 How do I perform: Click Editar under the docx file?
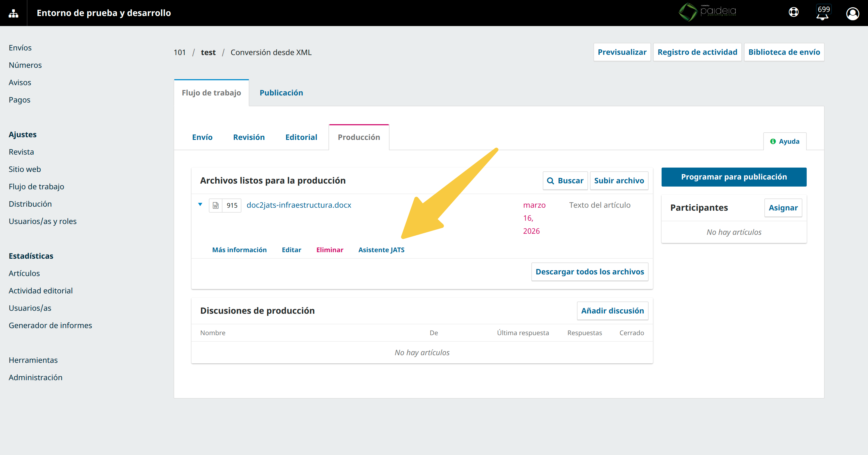point(292,250)
